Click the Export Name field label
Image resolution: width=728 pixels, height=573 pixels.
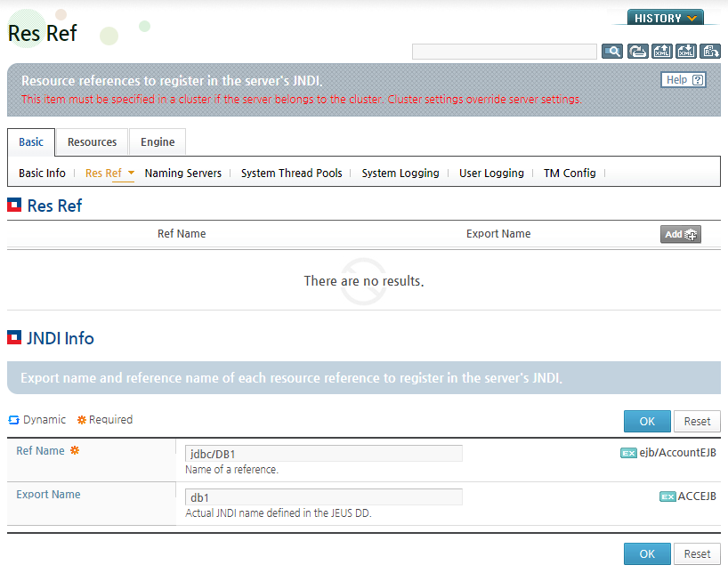click(48, 495)
